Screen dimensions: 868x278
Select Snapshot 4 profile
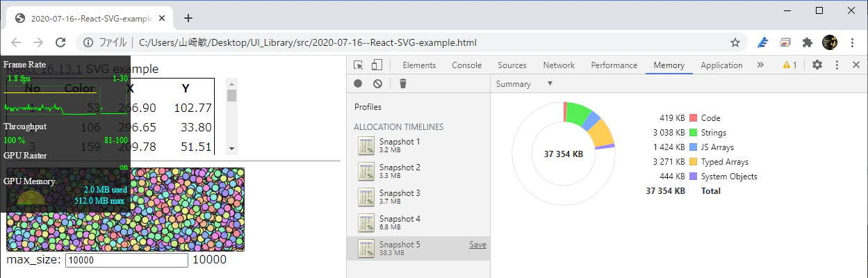[x=418, y=223]
